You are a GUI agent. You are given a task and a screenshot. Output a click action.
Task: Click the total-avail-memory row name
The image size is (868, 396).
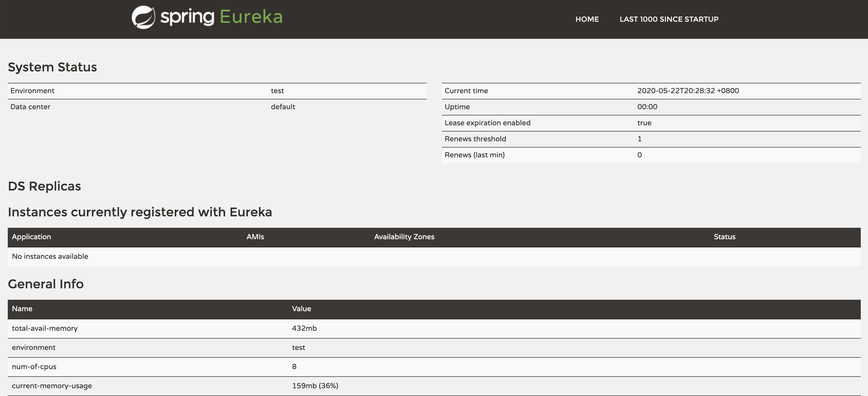pos(44,328)
